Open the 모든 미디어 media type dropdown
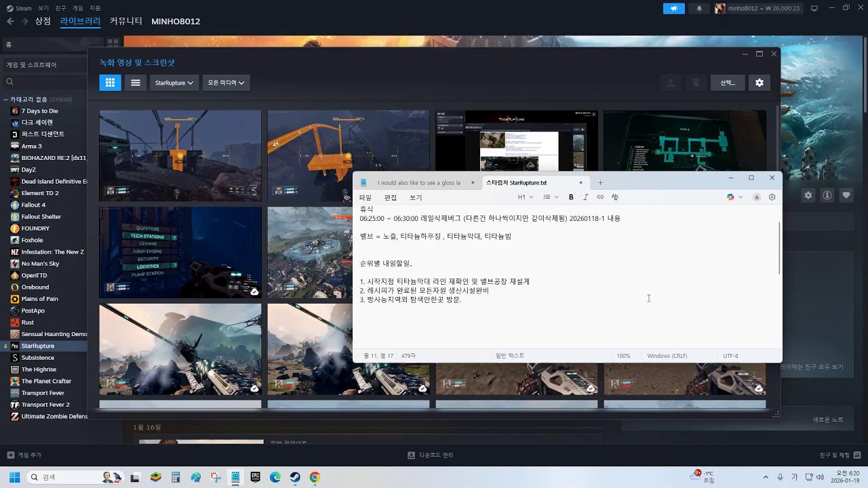 (226, 83)
